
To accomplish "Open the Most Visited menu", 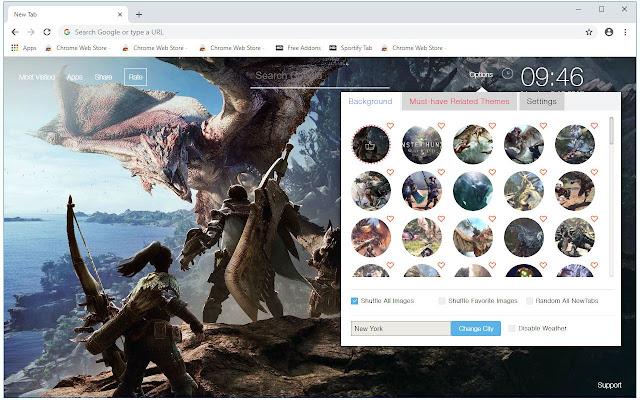I will 37,77.
